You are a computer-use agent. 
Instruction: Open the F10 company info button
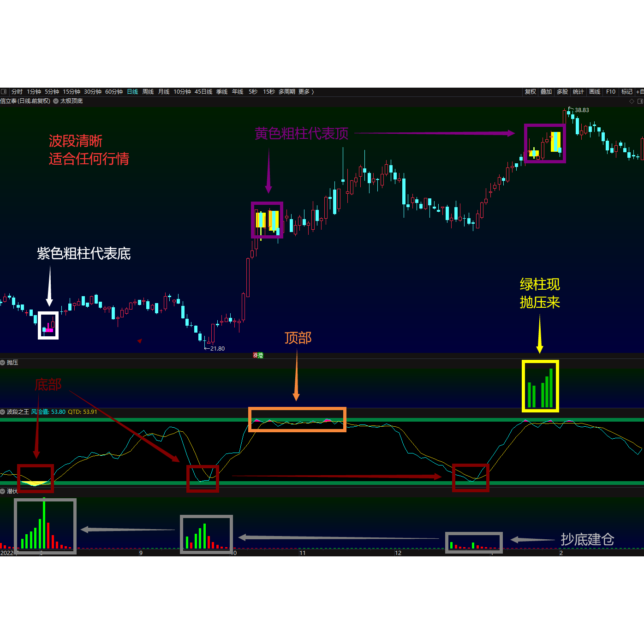(611, 92)
